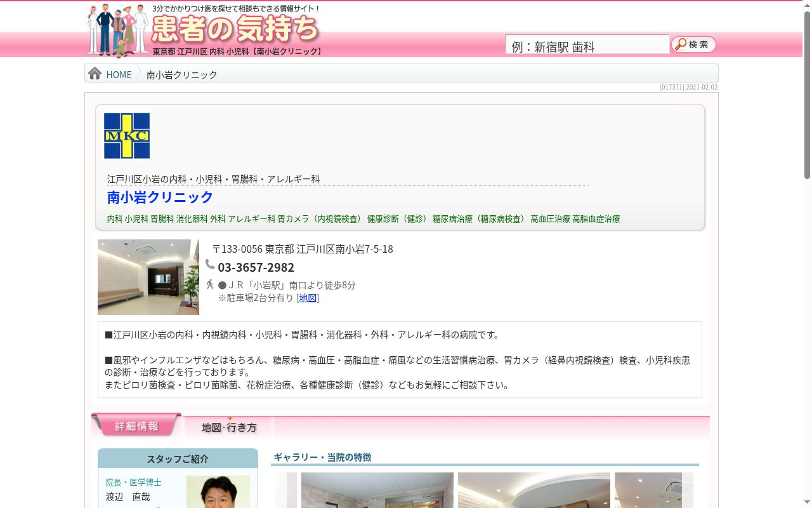Click 南小岩クリニック in the breadcrumb

pos(182,74)
